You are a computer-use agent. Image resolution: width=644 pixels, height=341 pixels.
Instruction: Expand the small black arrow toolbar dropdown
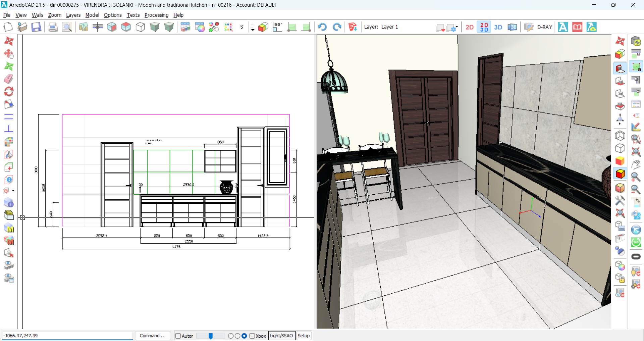253,29
